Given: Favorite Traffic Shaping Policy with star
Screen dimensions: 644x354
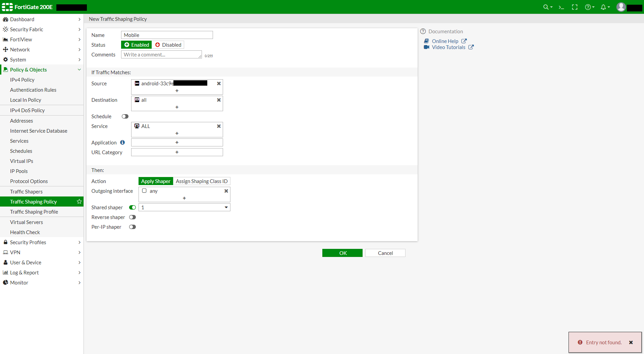Looking at the screenshot, I should click(79, 202).
